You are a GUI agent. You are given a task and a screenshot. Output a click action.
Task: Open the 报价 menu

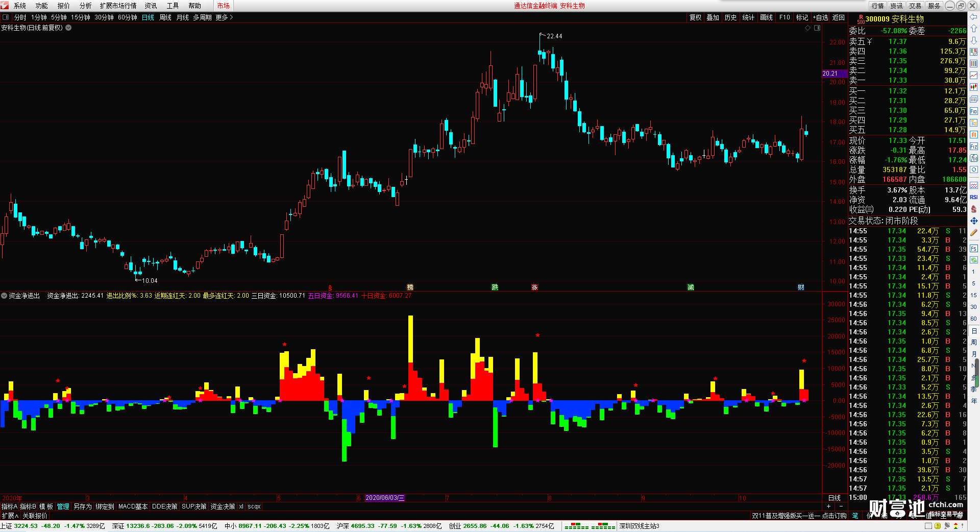[x=64, y=6]
